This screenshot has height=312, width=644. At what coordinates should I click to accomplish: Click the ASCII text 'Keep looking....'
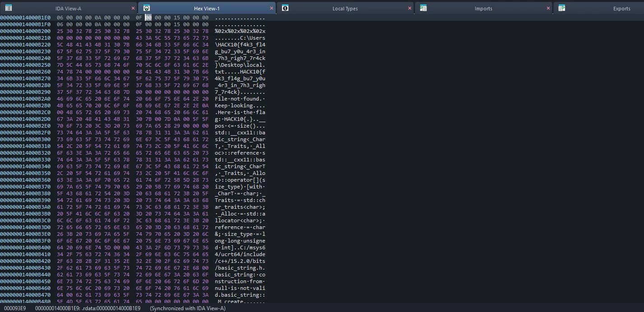point(240,106)
